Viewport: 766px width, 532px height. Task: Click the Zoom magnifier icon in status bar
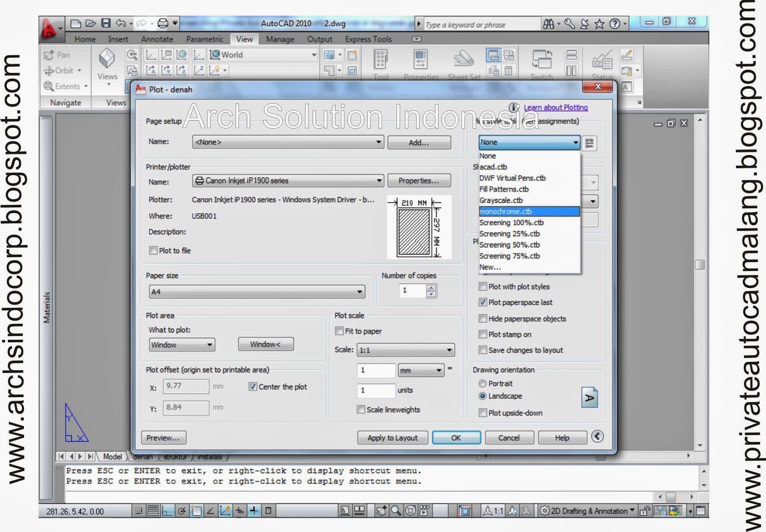395,511
